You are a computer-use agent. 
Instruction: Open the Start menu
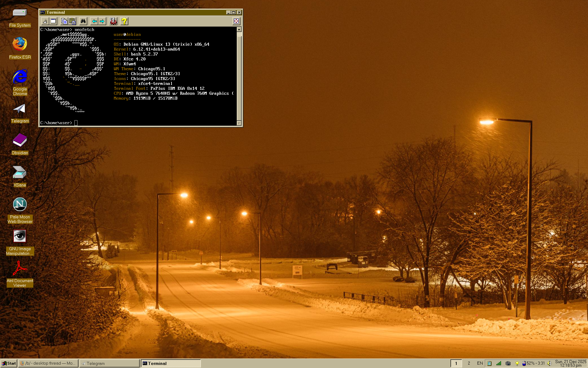point(9,363)
